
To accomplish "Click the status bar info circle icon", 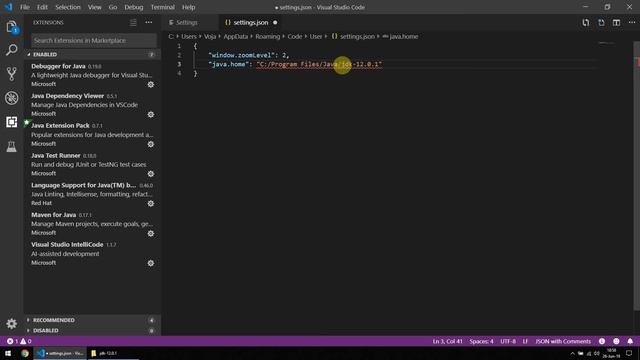I will click(602, 341).
